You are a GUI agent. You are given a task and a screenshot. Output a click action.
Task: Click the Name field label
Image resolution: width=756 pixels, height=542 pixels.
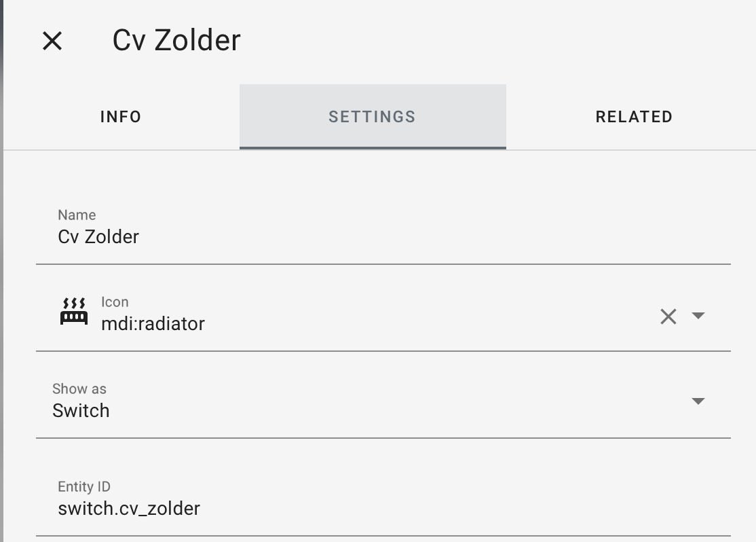point(77,215)
